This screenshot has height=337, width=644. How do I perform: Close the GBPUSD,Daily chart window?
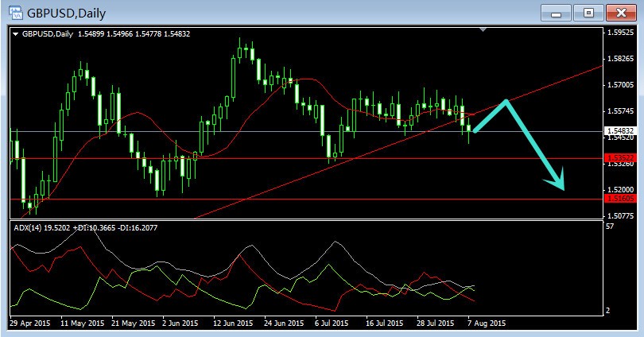tap(621, 14)
